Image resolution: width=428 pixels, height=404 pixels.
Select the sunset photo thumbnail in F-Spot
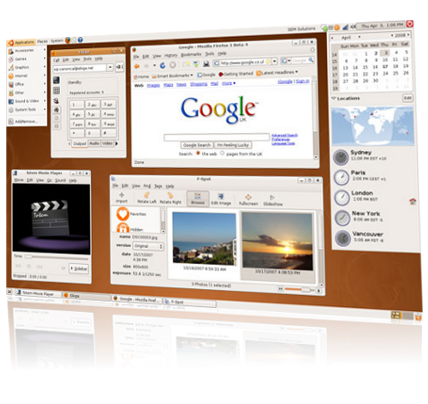pyautogui.click(x=277, y=241)
